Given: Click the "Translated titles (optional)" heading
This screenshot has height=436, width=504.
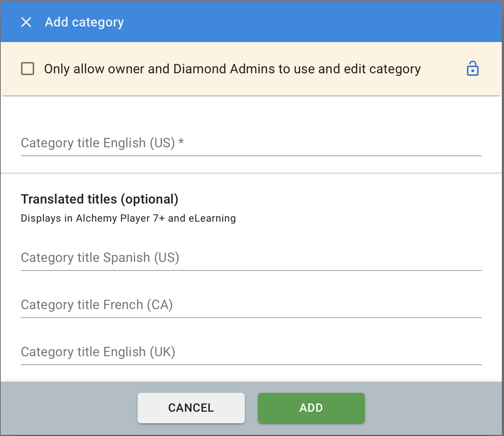Looking at the screenshot, I should (99, 199).
